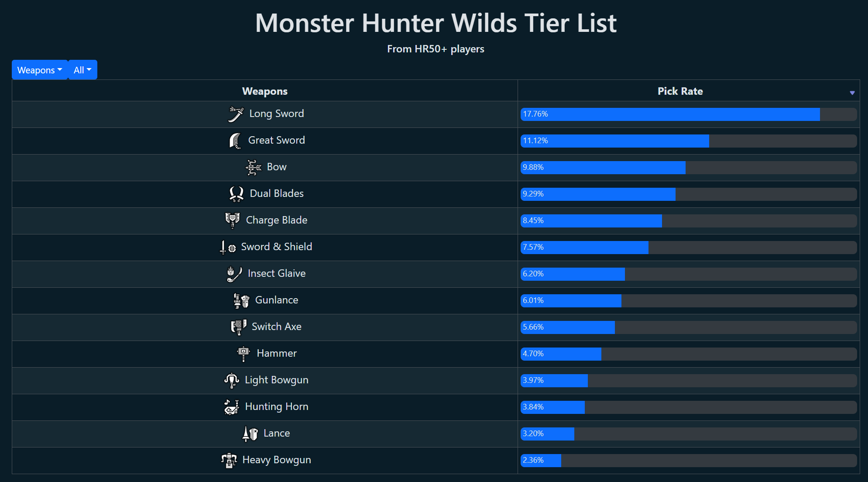The image size is (868, 482).
Task: Open the All filter dropdown
Action: pyautogui.click(x=82, y=70)
